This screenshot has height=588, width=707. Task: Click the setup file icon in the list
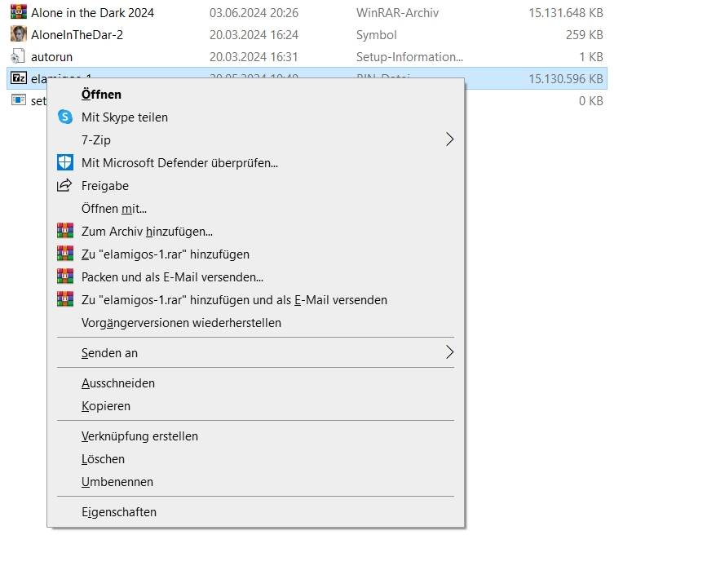(19, 99)
